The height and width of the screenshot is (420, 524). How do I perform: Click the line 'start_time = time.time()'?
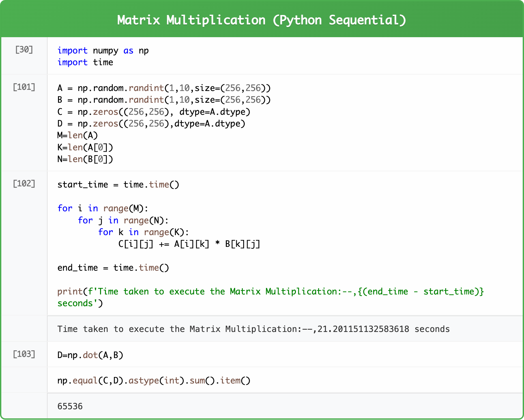tap(118, 185)
